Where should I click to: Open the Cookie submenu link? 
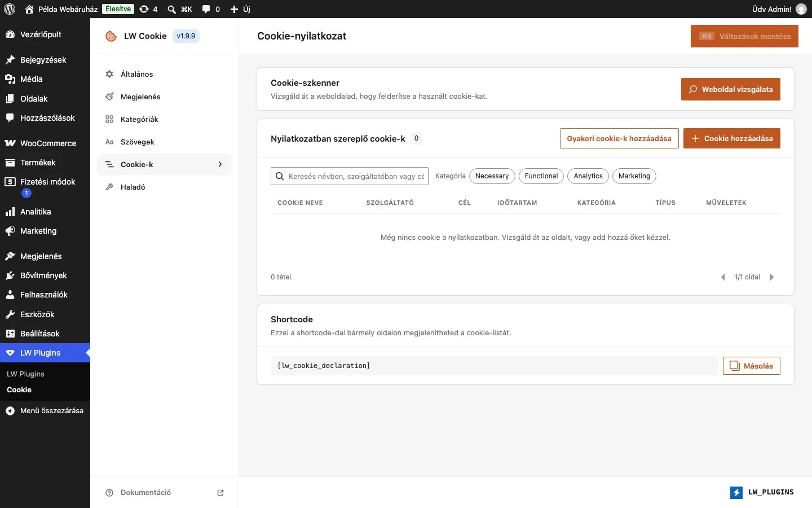pyautogui.click(x=19, y=390)
